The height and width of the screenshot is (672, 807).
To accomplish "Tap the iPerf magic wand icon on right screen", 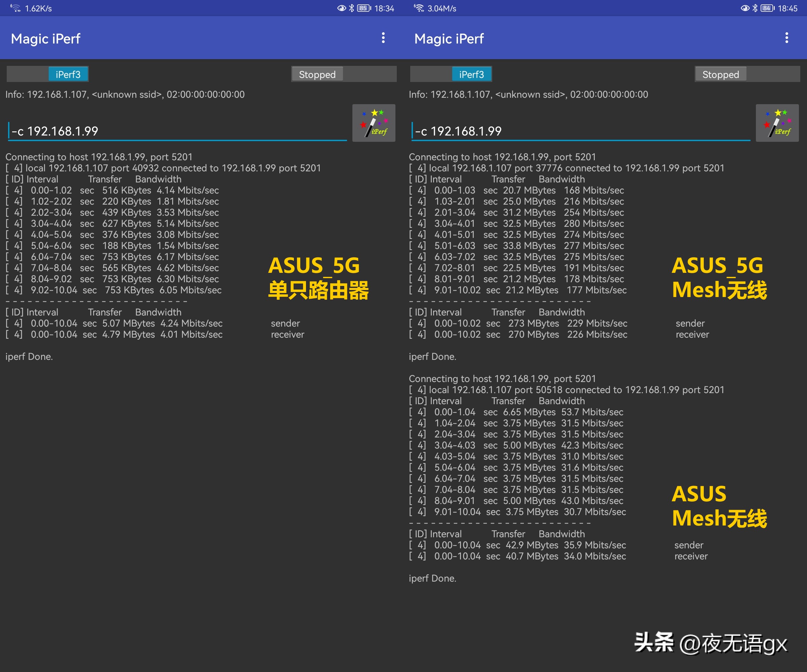I will click(x=777, y=123).
